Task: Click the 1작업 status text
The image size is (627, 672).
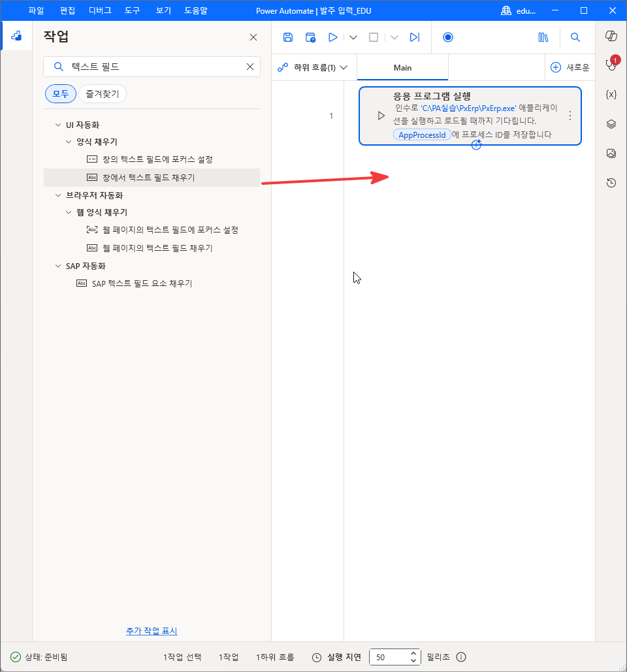Action: pyautogui.click(x=229, y=657)
